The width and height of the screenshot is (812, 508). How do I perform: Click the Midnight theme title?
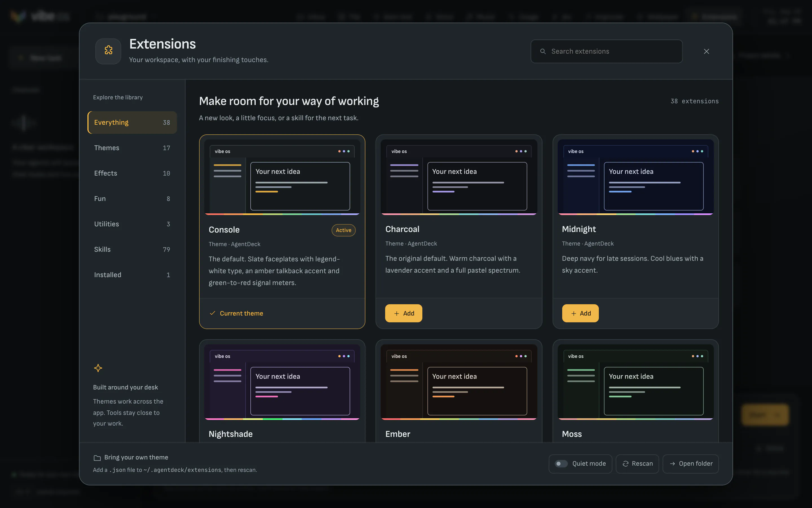(x=579, y=229)
